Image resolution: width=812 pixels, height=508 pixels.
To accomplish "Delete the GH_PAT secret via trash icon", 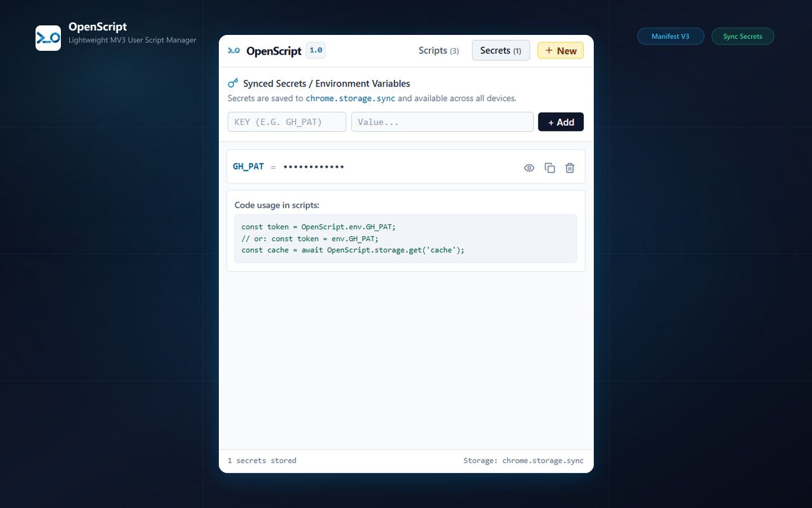I will coord(570,168).
